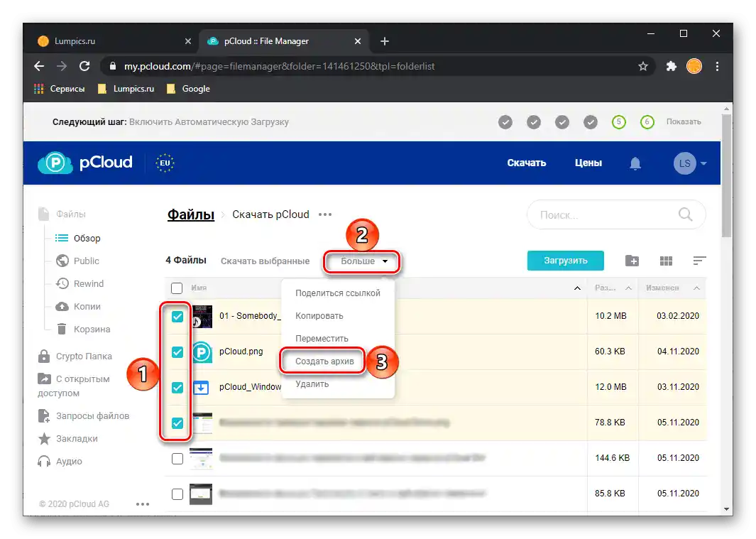Open the Chrome three-dot menu
756x539 pixels.
717,66
